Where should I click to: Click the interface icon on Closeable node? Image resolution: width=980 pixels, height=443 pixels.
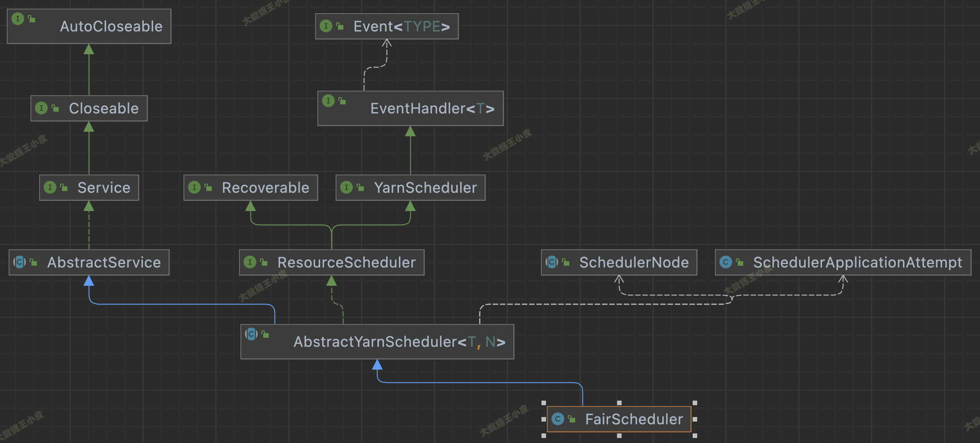pos(41,108)
